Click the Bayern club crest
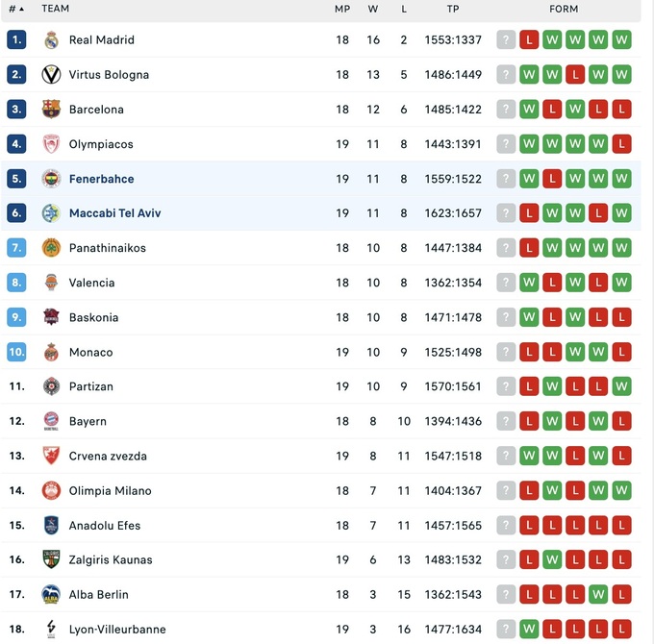The width and height of the screenshot is (654, 644). pos(51,421)
